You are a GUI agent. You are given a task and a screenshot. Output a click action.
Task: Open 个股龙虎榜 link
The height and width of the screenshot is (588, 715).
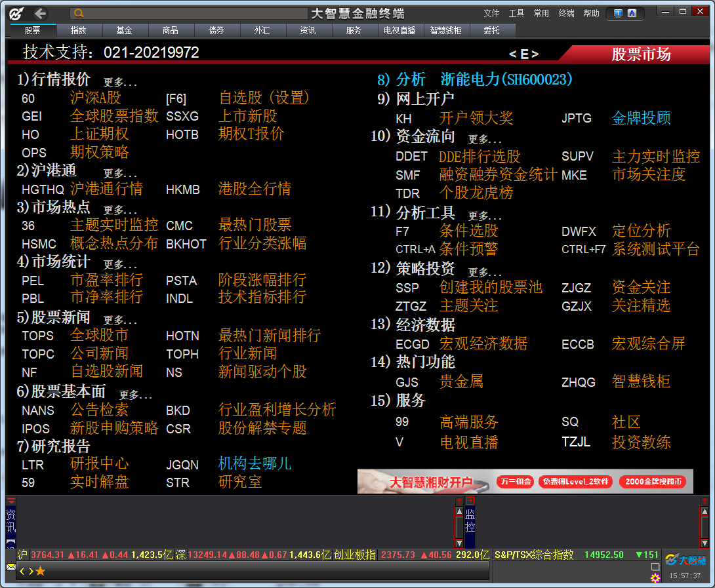[x=476, y=193]
